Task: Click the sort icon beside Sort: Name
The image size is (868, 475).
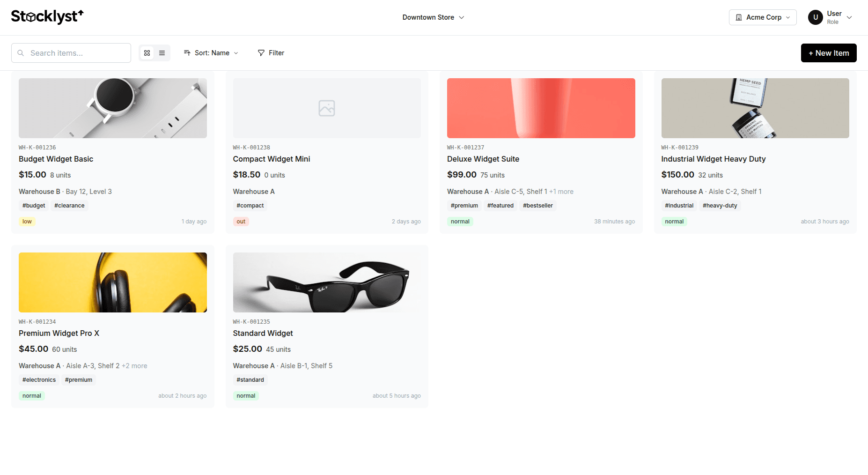Action: coord(187,53)
